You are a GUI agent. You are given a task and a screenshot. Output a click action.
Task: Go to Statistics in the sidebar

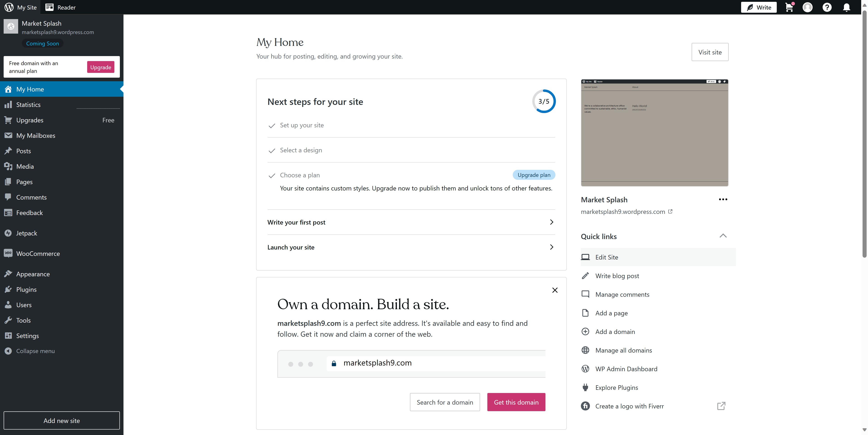point(28,105)
